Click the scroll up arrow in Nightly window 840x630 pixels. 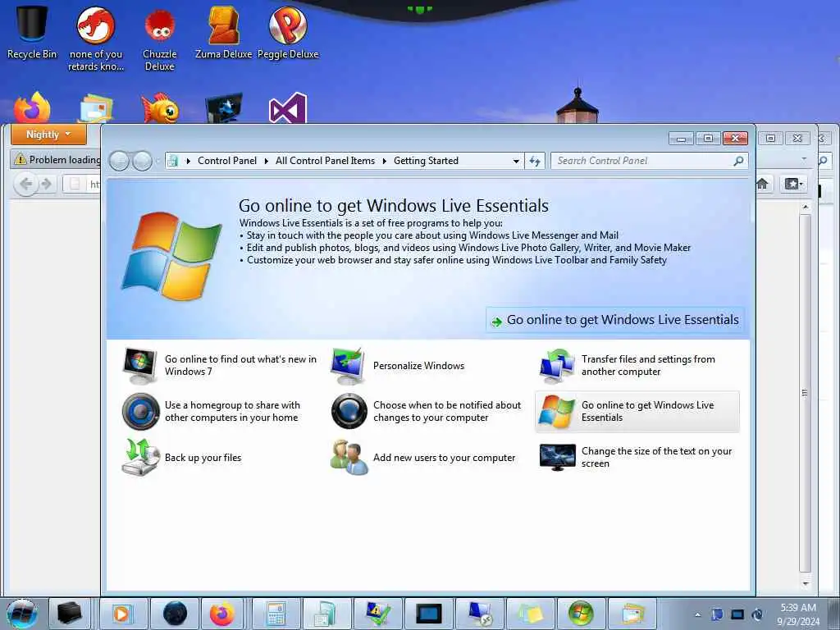(x=806, y=207)
